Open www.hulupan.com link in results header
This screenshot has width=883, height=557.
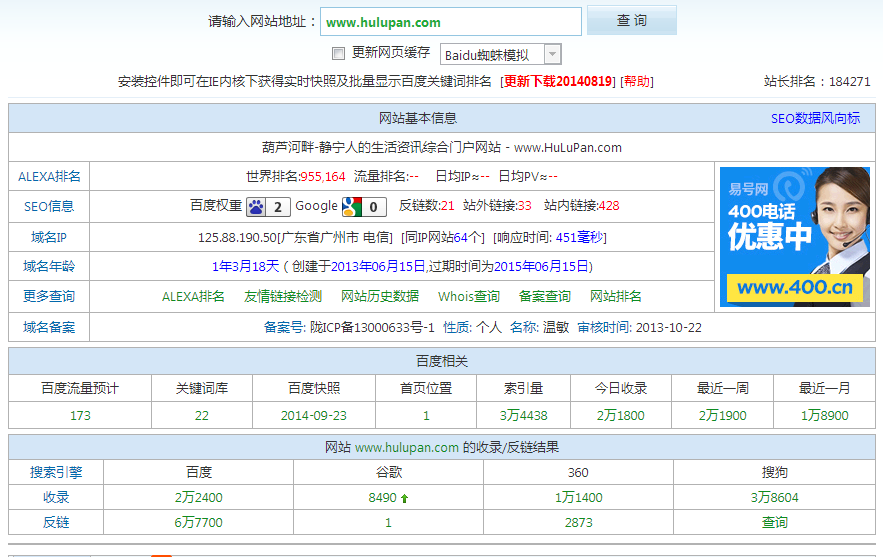[407, 448]
